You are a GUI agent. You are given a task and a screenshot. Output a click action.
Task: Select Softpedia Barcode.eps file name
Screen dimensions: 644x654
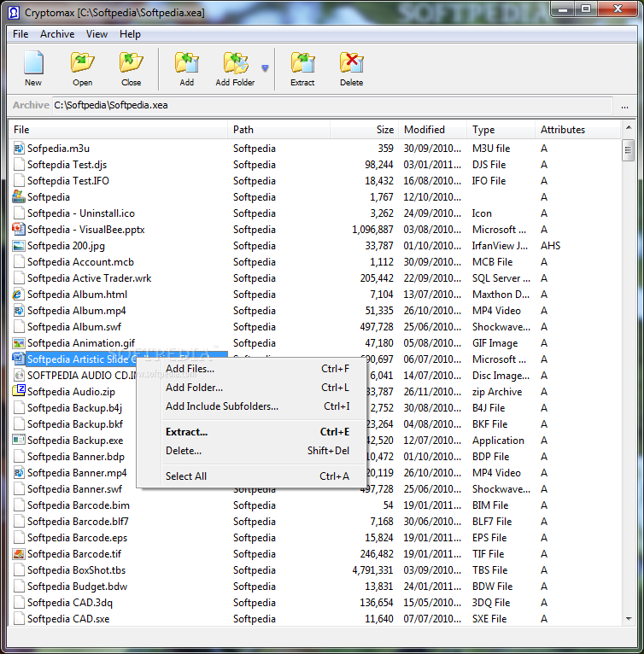(x=77, y=538)
